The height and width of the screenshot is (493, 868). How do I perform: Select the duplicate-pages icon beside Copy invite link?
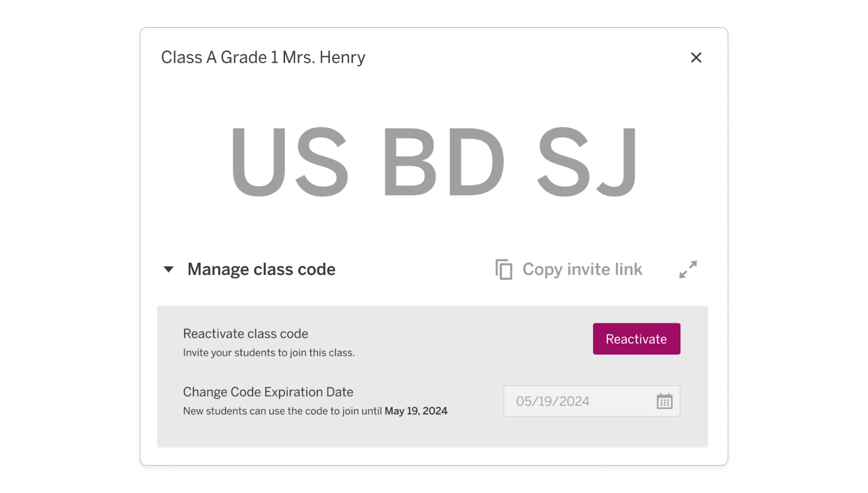coord(503,269)
